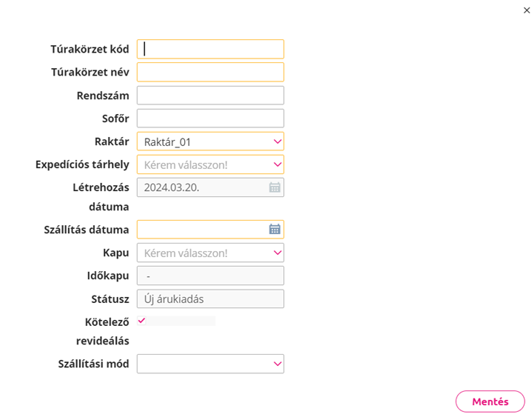532x417 pixels.
Task: Open the Expedíciós tárhely dropdown
Action: [210, 164]
